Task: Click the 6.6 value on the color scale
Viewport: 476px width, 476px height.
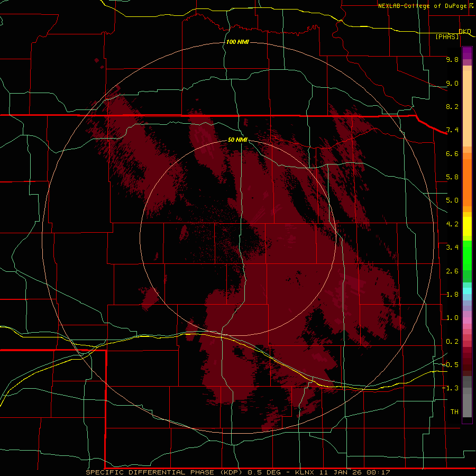Action: click(x=452, y=153)
